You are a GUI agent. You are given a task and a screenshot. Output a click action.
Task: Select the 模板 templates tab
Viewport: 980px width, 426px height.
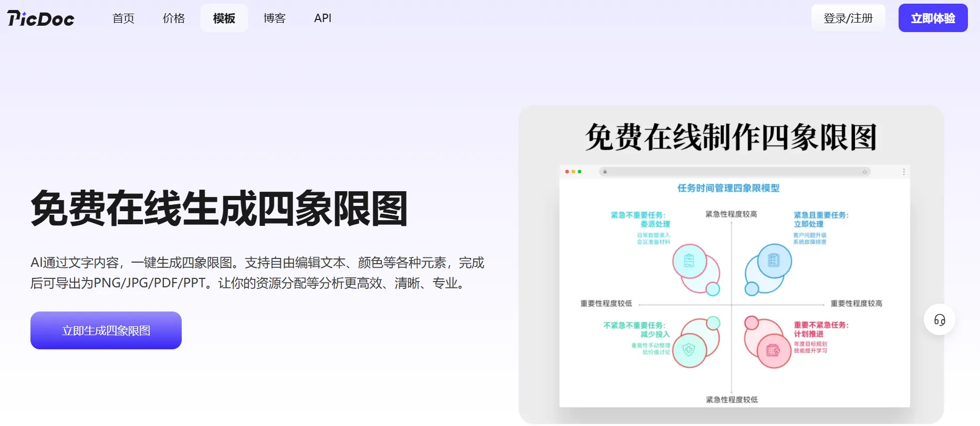click(224, 18)
